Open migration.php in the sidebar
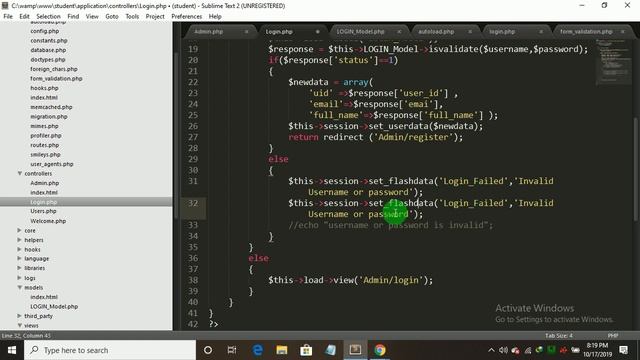640x360 pixels. pyautogui.click(x=49, y=116)
